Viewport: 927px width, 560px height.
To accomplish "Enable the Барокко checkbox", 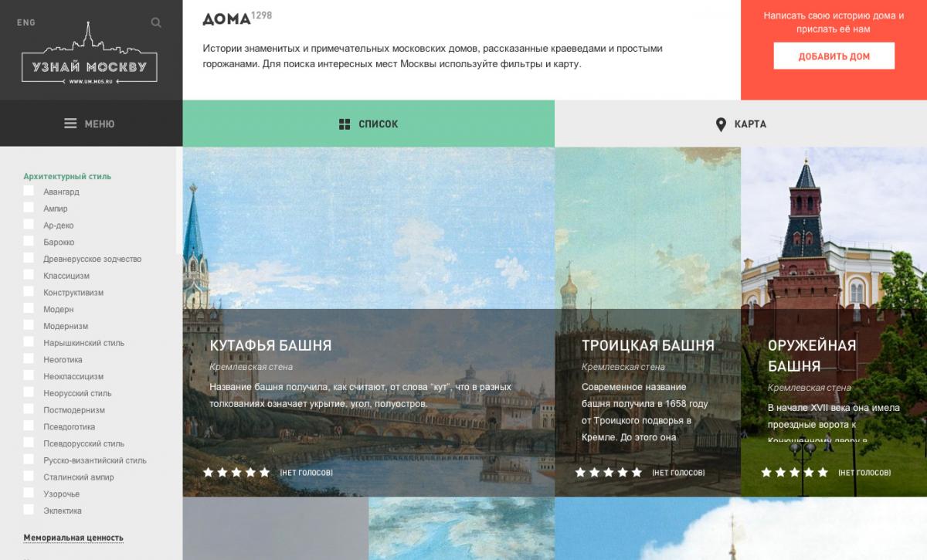I will point(29,242).
